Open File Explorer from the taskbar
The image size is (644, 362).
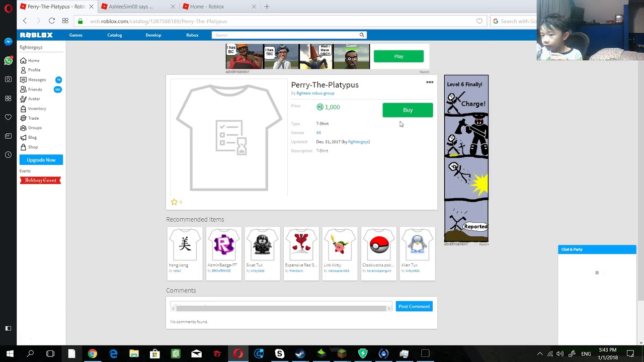pos(134,354)
